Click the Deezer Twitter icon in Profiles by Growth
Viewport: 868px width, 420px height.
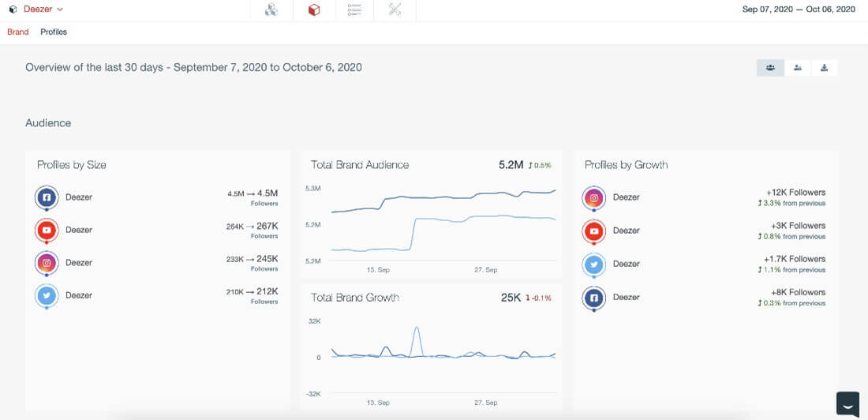[x=594, y=264]
